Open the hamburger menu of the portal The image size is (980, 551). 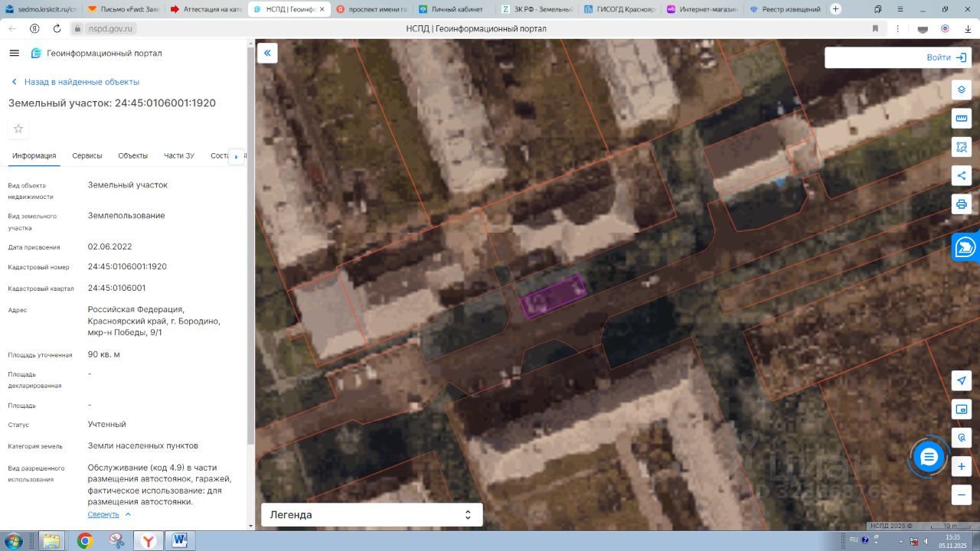(x=14, y=53)
